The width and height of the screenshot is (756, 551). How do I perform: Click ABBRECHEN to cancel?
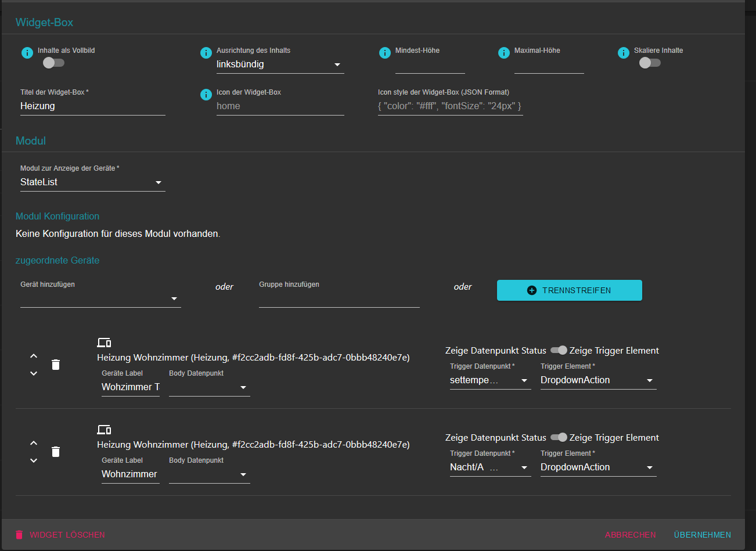point(631,535)
